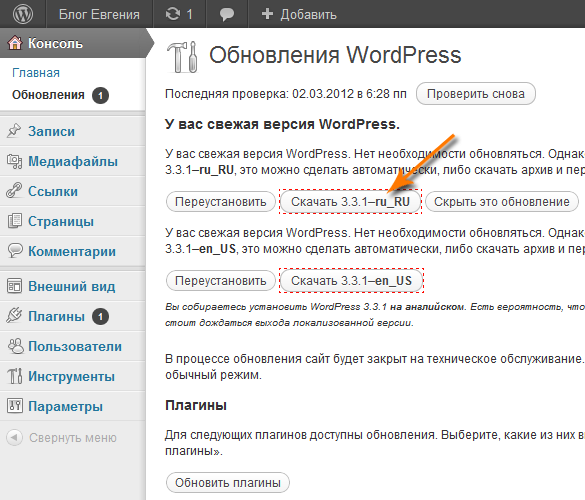Screen dimensions: 585x500
Task: Click the plug icon beside Плагины
Action: pos(14,316)
